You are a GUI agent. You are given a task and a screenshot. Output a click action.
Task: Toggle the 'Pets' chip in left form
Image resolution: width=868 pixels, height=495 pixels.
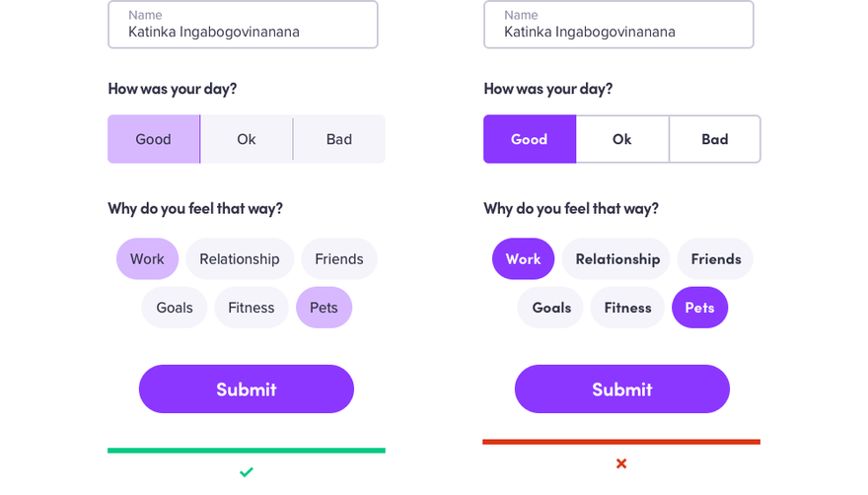[x=324, y=308]
